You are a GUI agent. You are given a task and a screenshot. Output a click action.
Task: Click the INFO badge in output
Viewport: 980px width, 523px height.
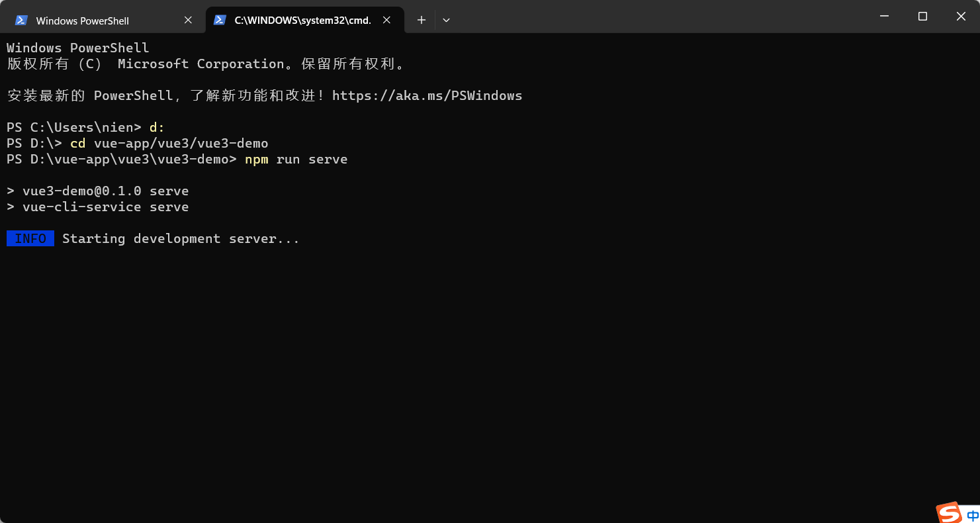pos(30,238)
